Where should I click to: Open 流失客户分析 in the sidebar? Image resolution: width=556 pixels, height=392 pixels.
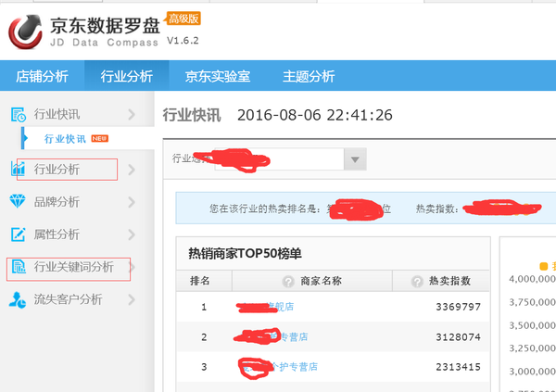pos(68,299)
